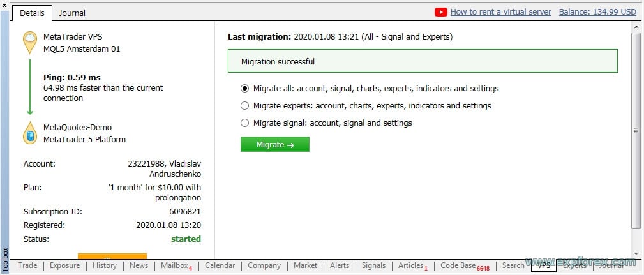Click the account number 23221988 text

point(145,164)
